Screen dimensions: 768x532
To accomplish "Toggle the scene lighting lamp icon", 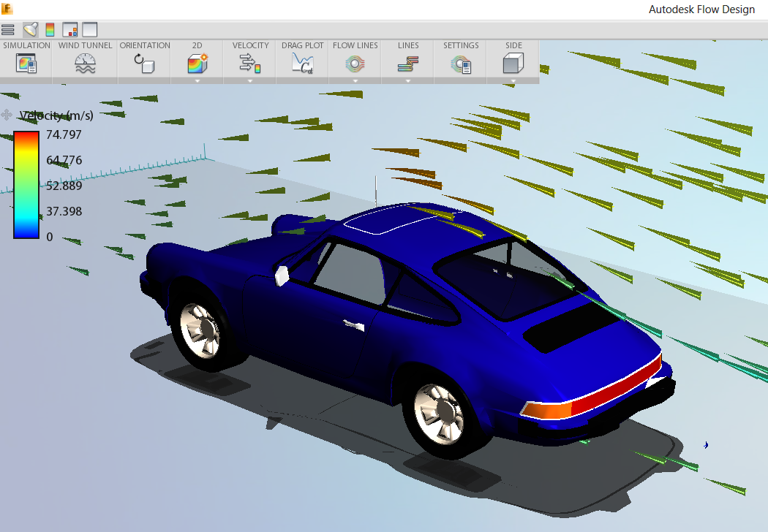I will pyautogui.click(x=30, y=29).
